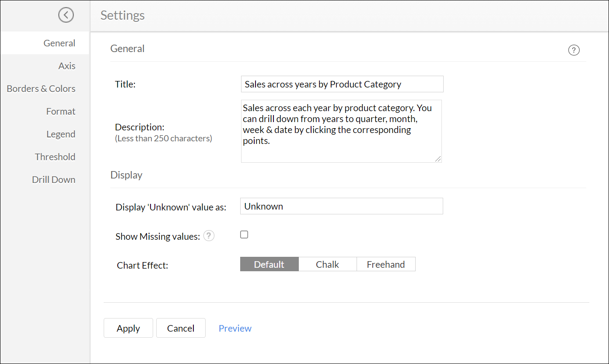This screenshot has width=609, height=364.
Task: Cancel changes to the settings
Action: [181, 328]
